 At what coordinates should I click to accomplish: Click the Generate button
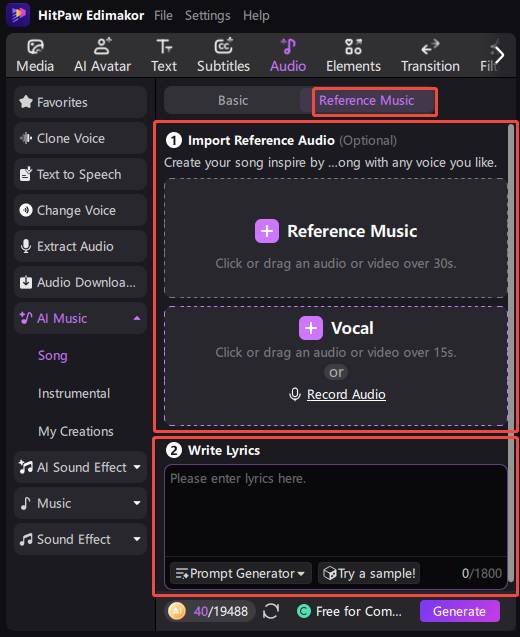[459, 611]
